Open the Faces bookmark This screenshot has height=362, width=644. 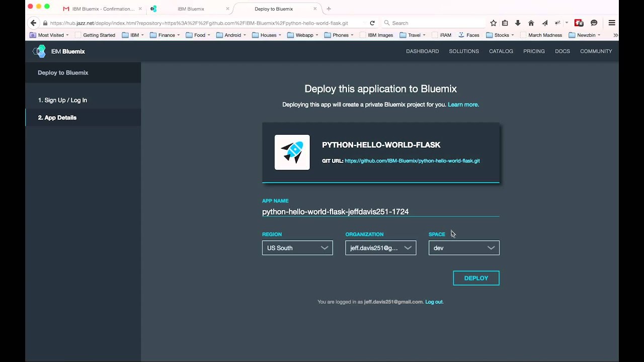468,35
